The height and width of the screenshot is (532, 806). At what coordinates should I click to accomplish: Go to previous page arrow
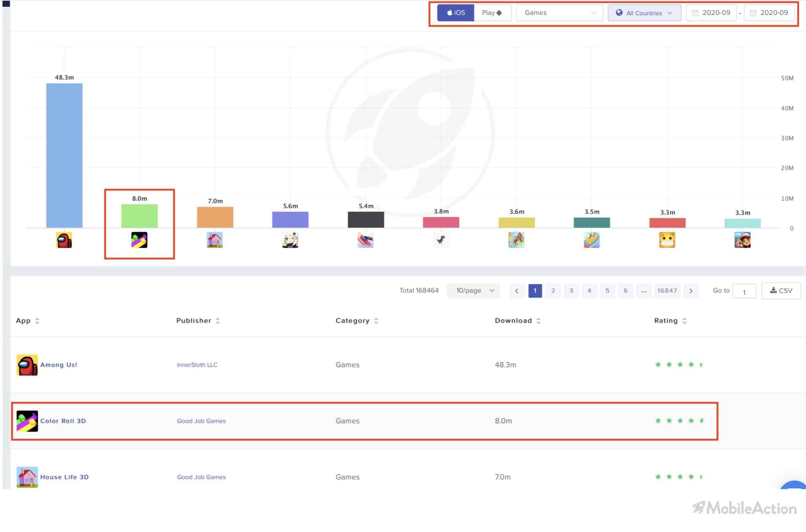pos(517,291)
